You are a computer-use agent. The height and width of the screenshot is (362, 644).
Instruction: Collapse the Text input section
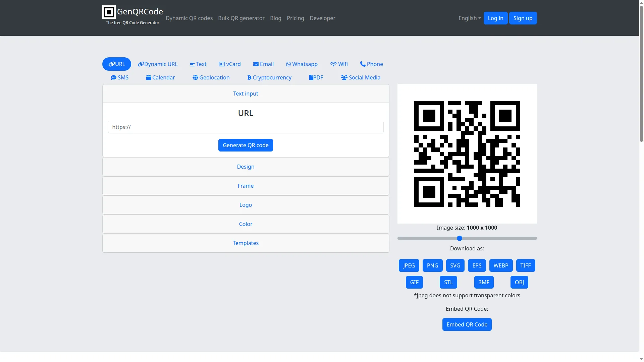(x=246, y=94)
